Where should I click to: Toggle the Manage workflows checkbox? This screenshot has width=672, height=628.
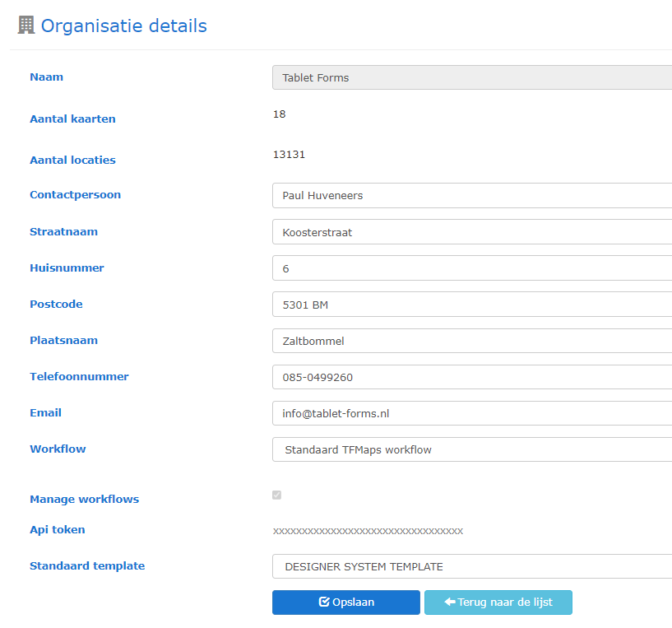(277, 495)
